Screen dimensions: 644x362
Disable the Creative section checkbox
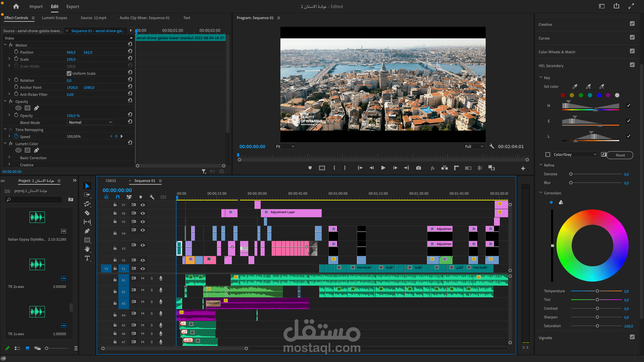(x=632, y=23)
